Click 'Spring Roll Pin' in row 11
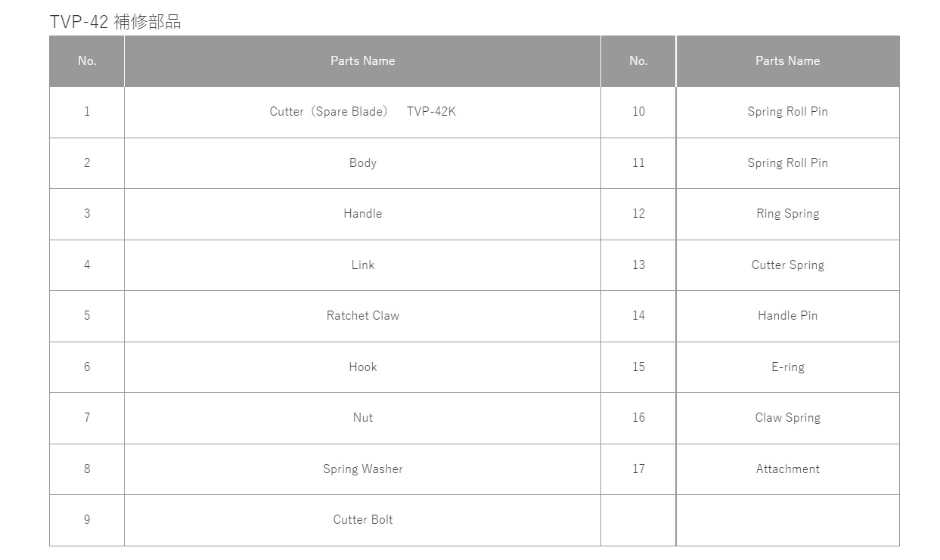The height and width of the screenshot is (560, 940). click(x=787, y=163)
